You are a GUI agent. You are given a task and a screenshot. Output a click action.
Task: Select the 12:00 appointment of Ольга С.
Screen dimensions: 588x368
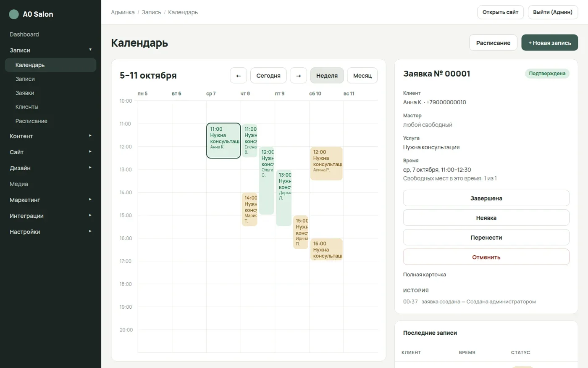click(x=266, y=180)
